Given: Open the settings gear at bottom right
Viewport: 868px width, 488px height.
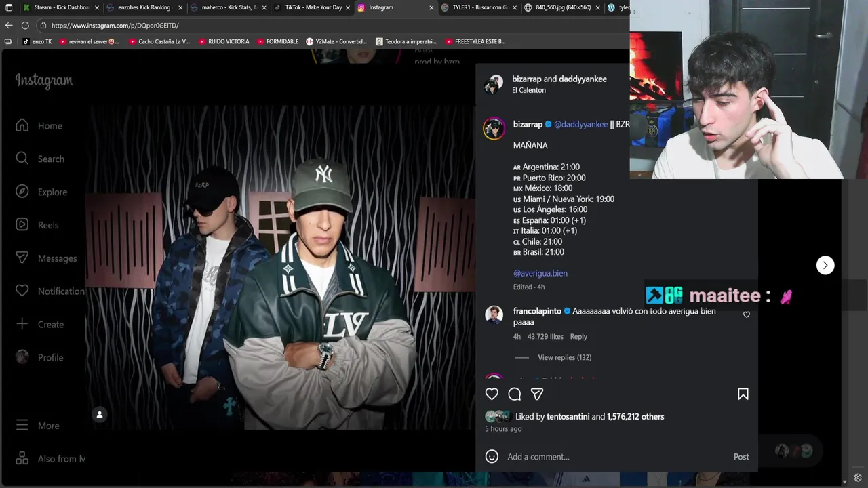Looking at the screenshot, I should pos(859,478).
